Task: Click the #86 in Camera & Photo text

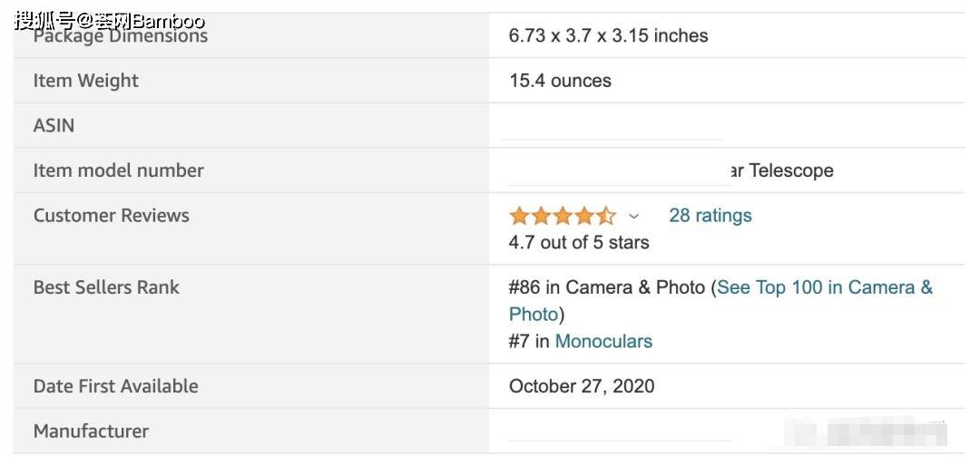Action: click(607, 287)
